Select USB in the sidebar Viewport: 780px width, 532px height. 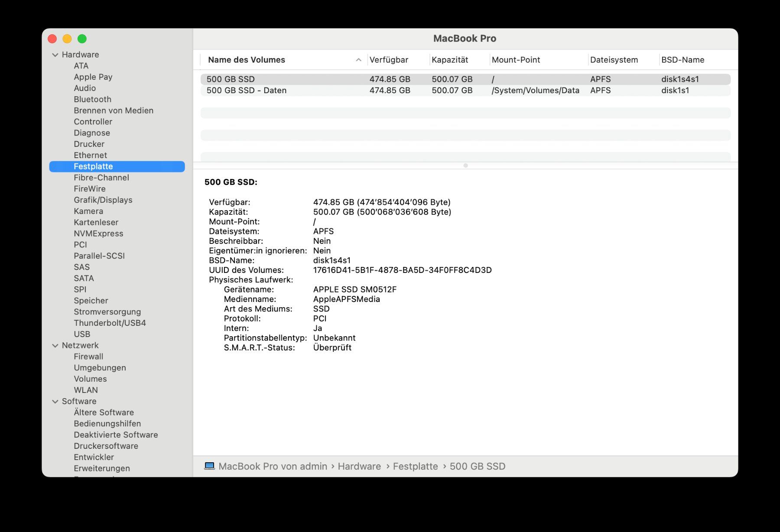coord(82,334)
